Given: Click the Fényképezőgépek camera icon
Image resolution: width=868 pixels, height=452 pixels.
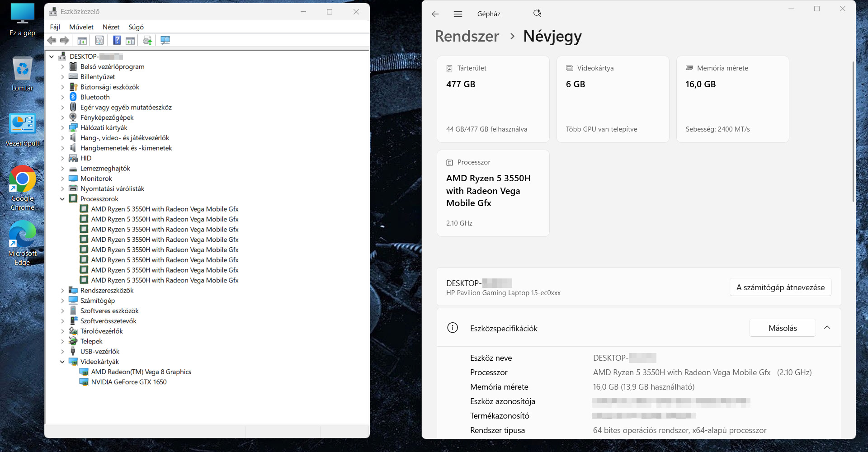Looking at the screenshot, I should 73,118.
